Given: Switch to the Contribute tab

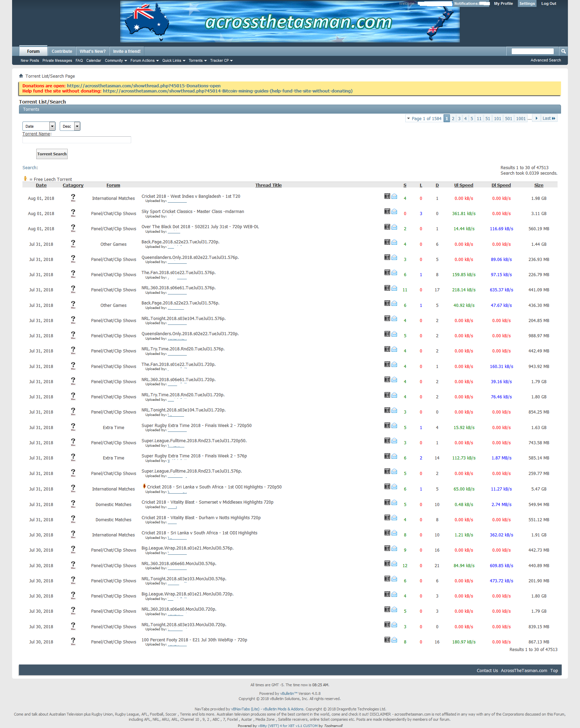Looking at the screenshot, I should point(62,51).
